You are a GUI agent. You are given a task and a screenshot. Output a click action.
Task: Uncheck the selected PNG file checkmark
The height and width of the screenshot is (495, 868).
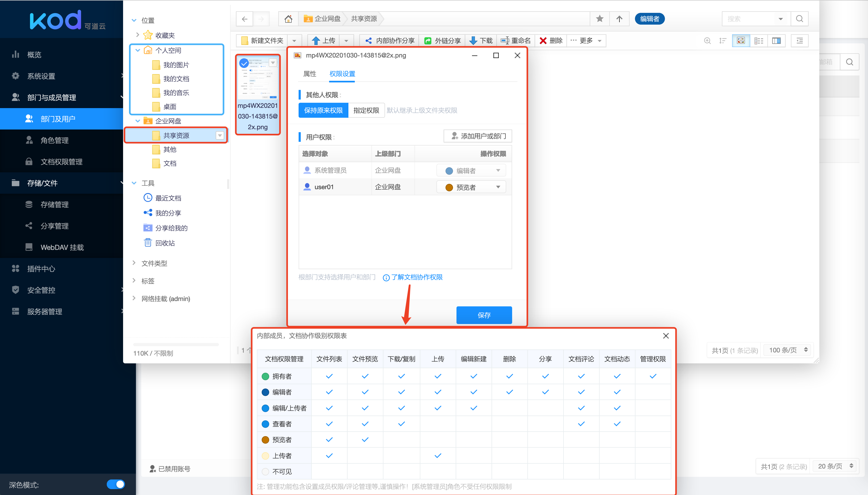244,63
